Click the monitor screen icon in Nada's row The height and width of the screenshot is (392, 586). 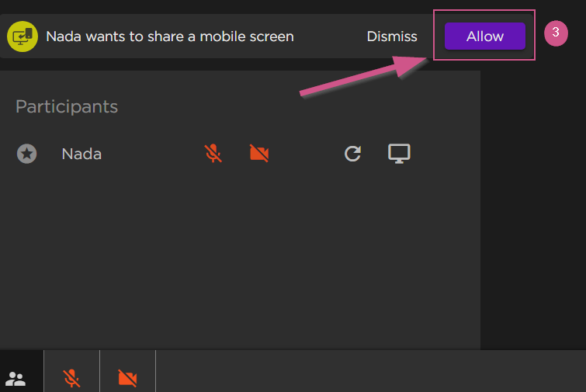pos(399,154)
